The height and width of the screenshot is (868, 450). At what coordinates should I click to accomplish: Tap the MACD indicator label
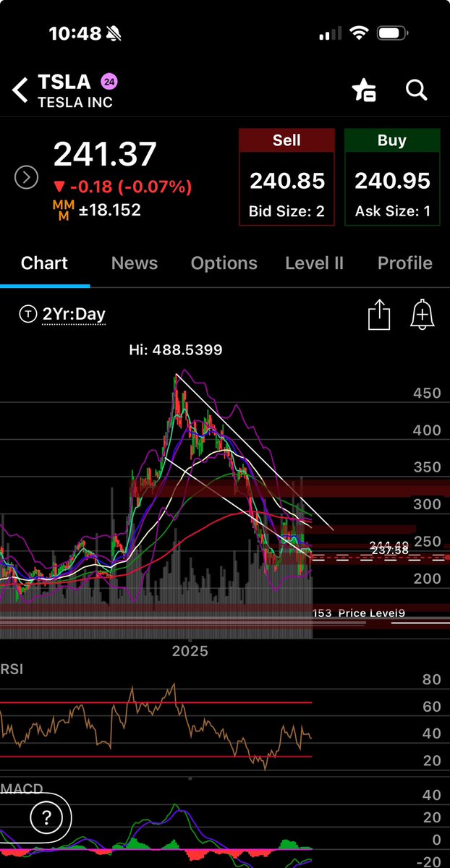click(x=22, y=788)
